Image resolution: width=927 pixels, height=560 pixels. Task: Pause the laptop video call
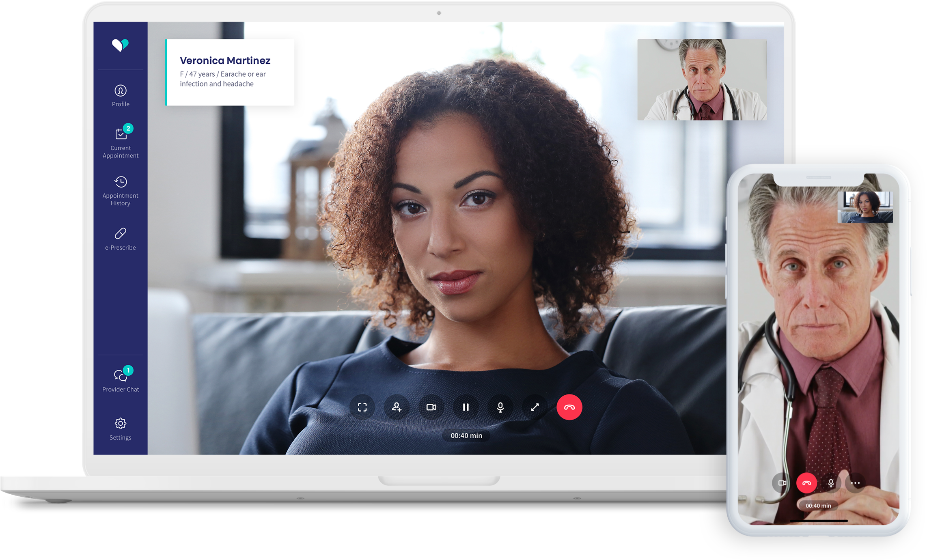[466, 407]
